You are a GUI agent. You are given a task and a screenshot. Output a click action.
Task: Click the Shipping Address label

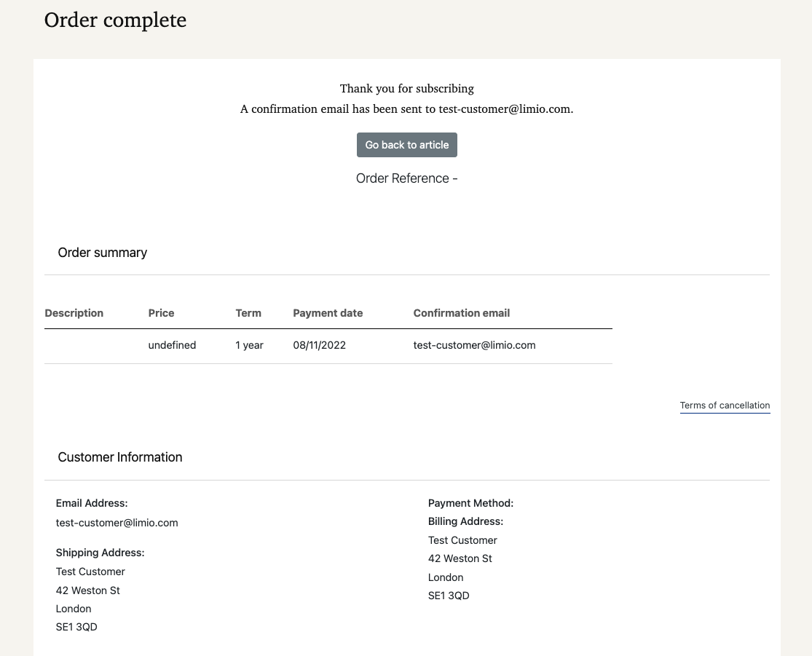point(100,553)
